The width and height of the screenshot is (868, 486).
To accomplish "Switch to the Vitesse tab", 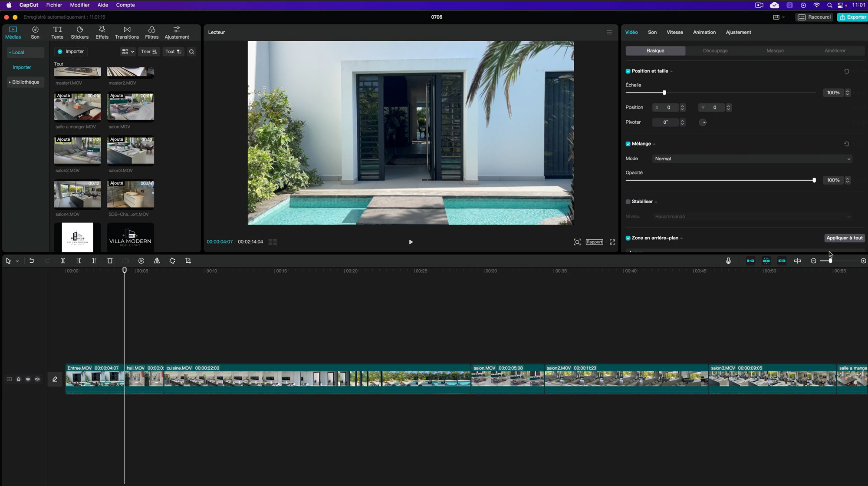I will coord(674,32).
